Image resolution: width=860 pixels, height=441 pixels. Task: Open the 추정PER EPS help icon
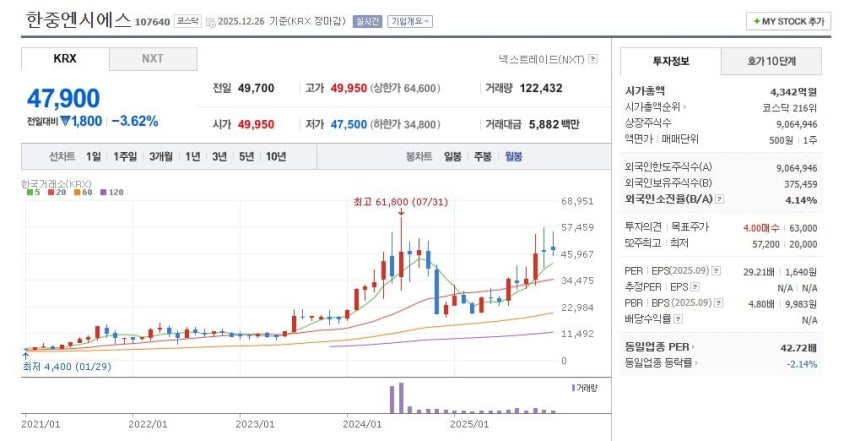pyautogui.click(x=695, y=287)
